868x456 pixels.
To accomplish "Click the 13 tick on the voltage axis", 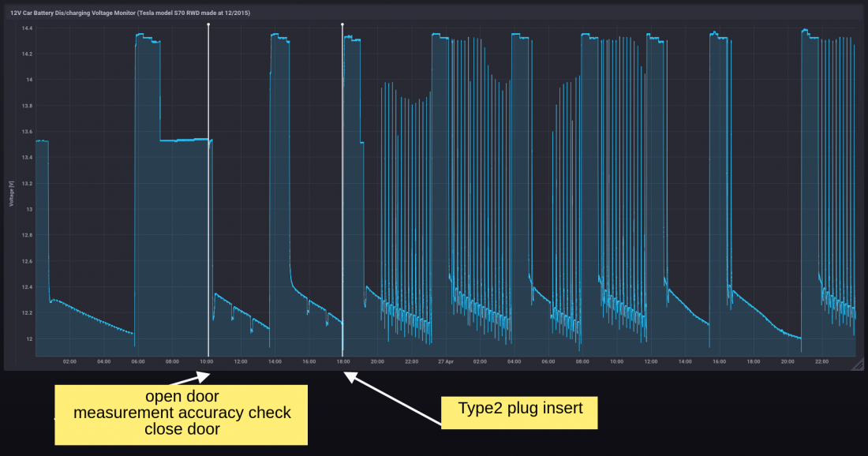I will click(x=29, y=210).
